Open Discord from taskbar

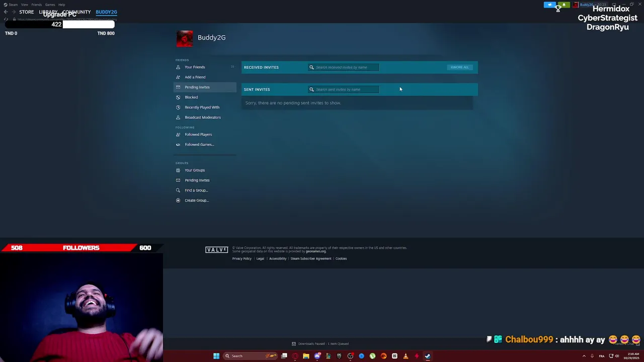click(x=317, y=356)
